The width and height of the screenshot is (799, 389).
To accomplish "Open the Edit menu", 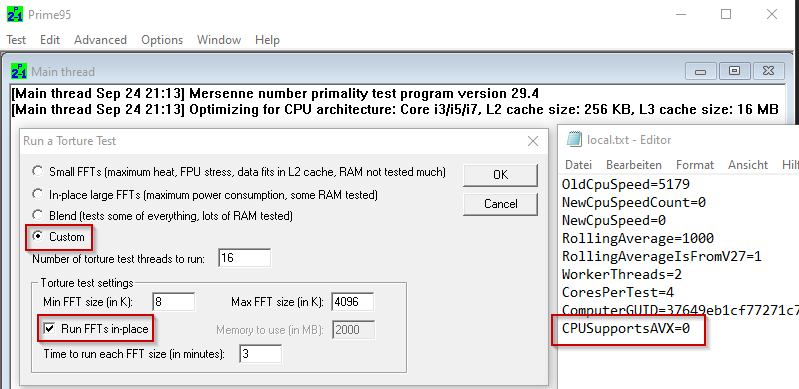I will [x=50, y=40].
